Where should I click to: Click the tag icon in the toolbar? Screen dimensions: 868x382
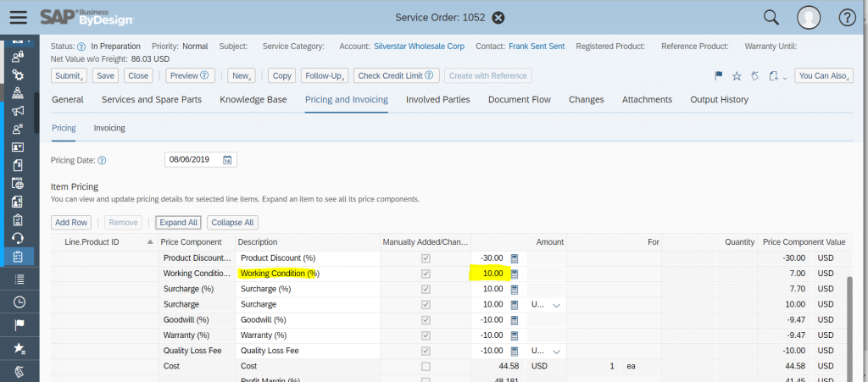click(x=754, y=76)
